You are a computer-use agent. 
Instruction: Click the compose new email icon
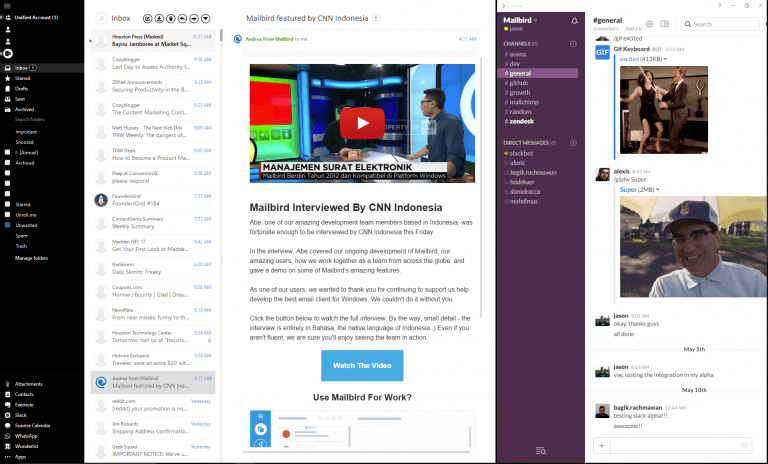click(147, 19)
